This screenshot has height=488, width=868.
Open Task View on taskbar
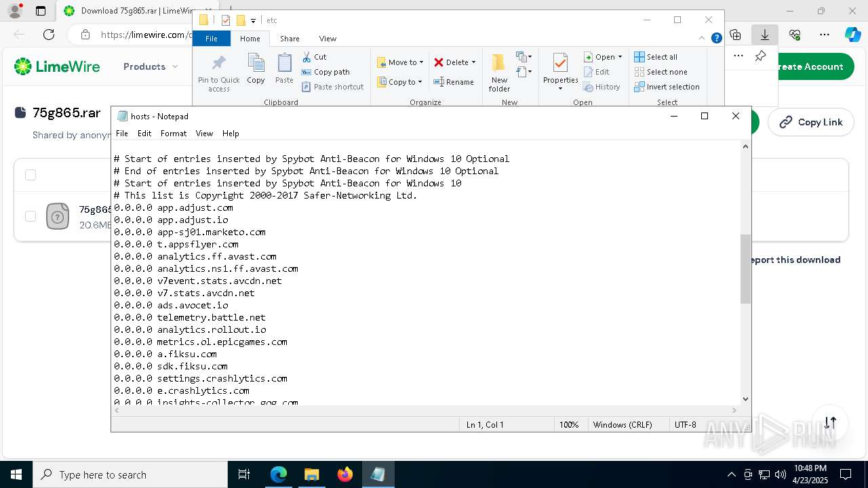tap(244, 474)
